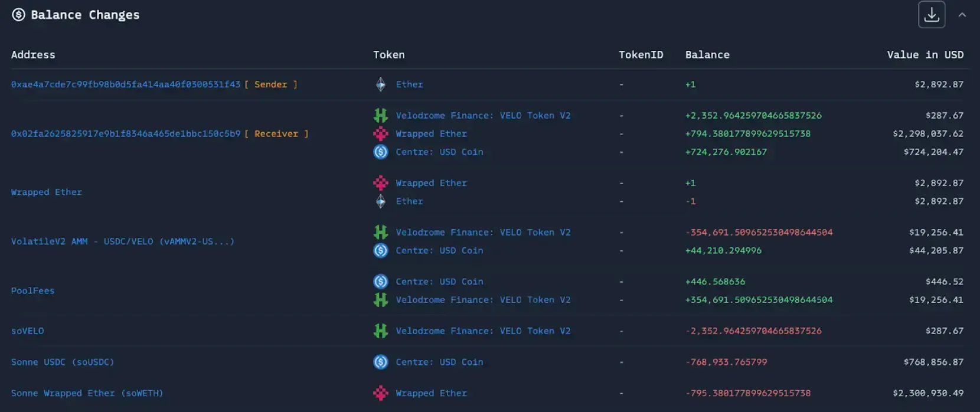Open Sonne Wrapped Ether (soWETH) link
Image resolution: width=980 pixels, height=412 pixels.
point(87,393)
